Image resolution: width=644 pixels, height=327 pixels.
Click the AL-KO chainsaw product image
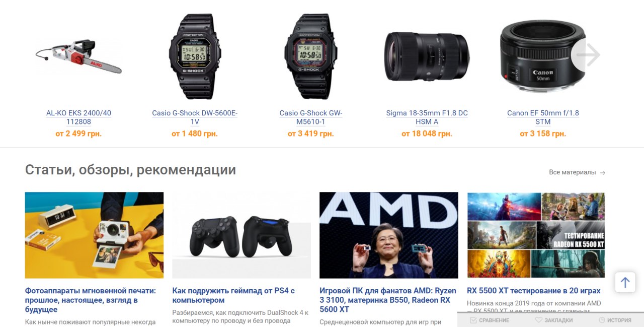tap(78, 57)
